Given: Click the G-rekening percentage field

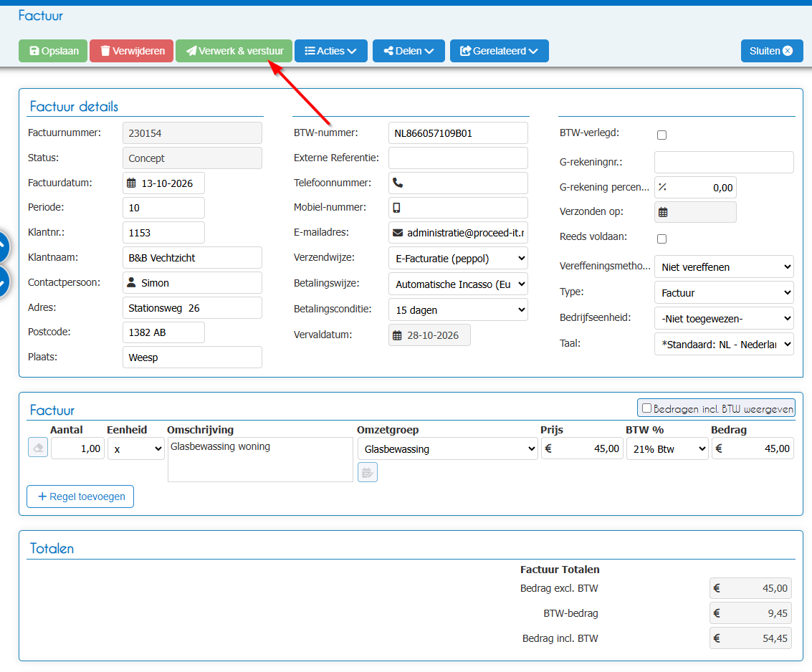Looking at the screenshot, I should click(695, 188).
